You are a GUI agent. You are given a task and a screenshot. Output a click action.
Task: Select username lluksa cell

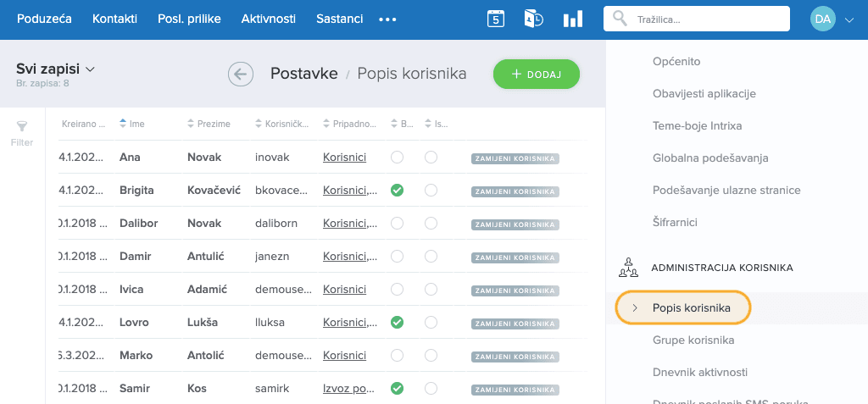tap(270, 322)
